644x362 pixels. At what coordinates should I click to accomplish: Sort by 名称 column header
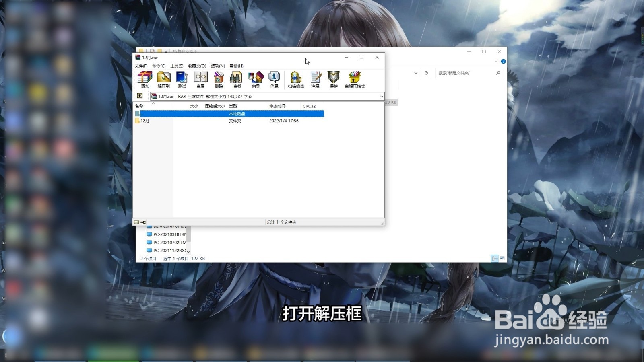click(153, 106)
